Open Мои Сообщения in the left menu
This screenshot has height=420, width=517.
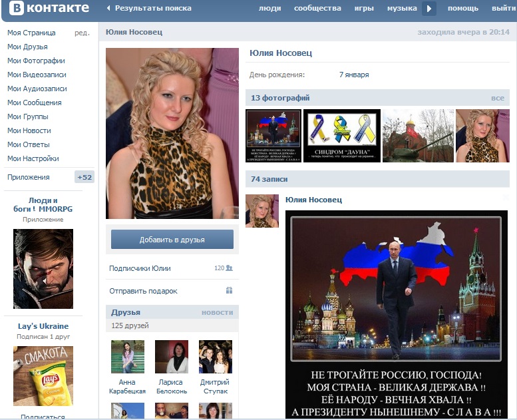35,103
